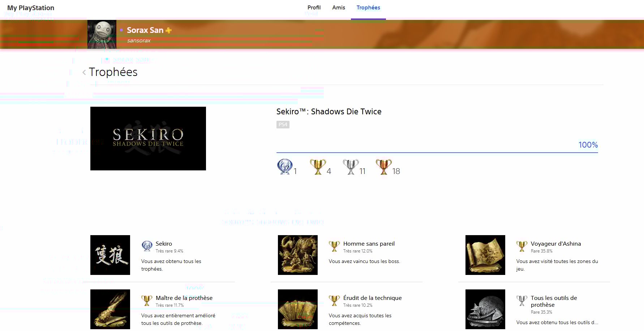
Task: Click the Maître de la prothèse title
Action: click(x=184, y=298)
